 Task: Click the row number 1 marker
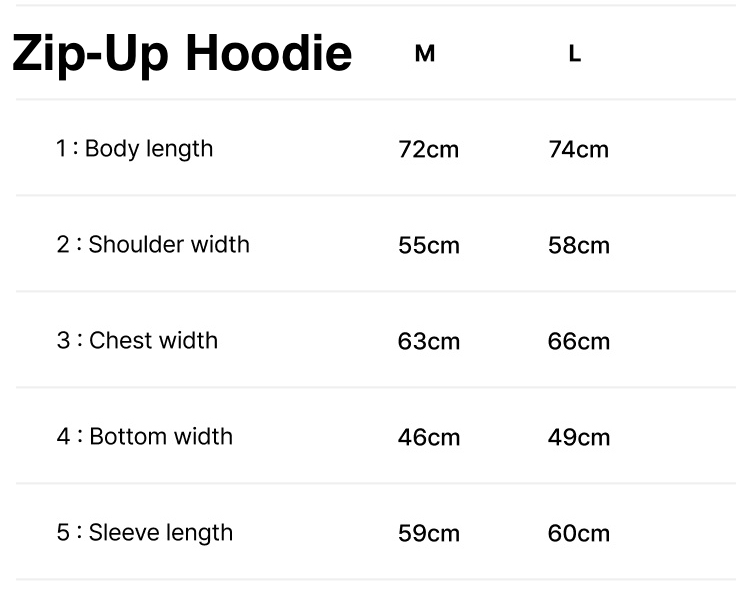click(x=62, y=149)
